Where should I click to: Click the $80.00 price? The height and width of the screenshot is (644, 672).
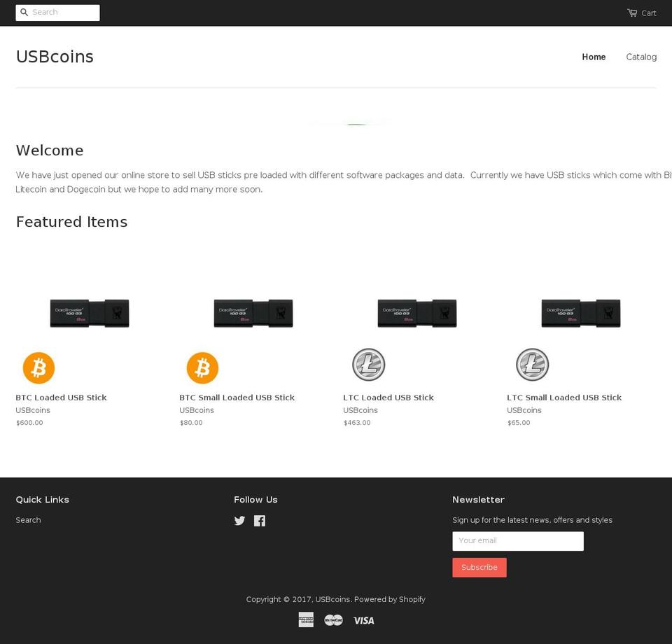click(x=191, y=423)
